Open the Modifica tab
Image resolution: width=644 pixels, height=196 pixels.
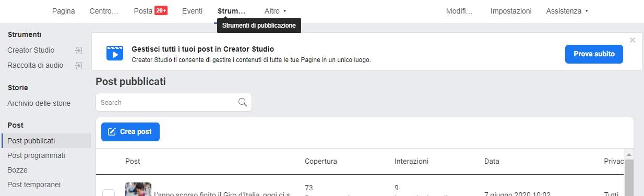(459, 11)
